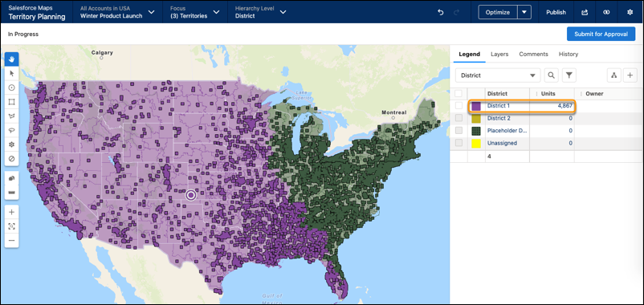The width and height of the screenshot is (644, 305).
Task: Pick the polygon selection tool
Action: click(x=11, y=116)
